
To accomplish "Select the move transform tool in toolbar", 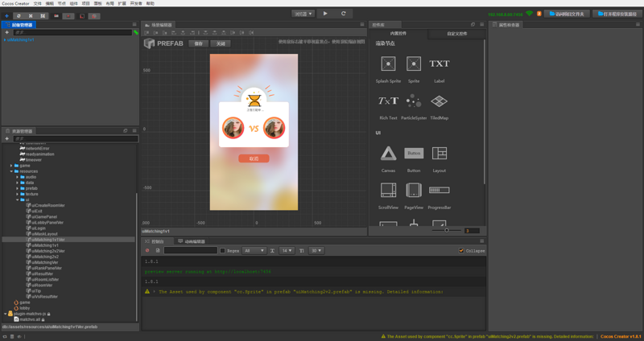I will coord(6,16).
